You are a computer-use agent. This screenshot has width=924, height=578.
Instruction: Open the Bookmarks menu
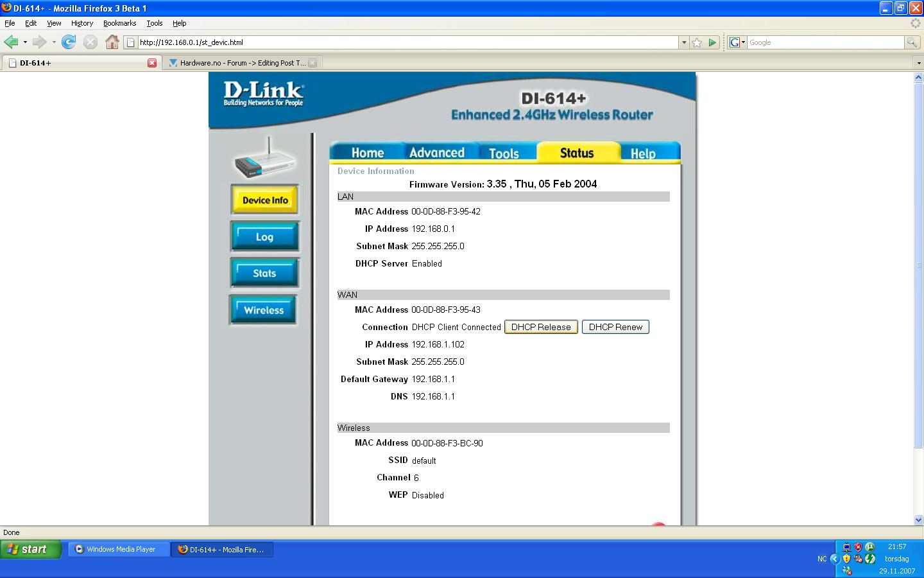point(120,23)
